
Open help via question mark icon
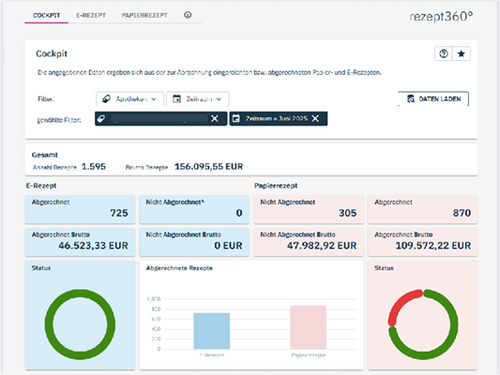coord(443,54)
